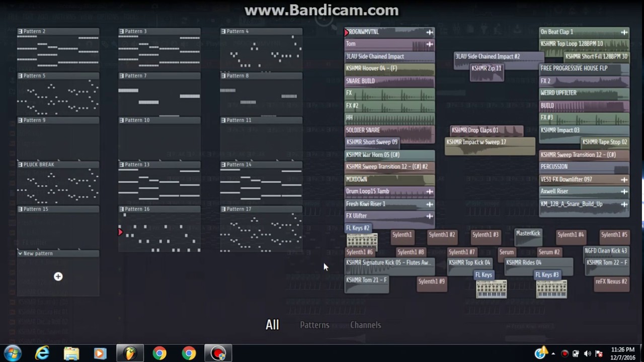Viewport: 644px width, 362px height.
Task: Select the Serum channel button
Action: click(506, 252)
